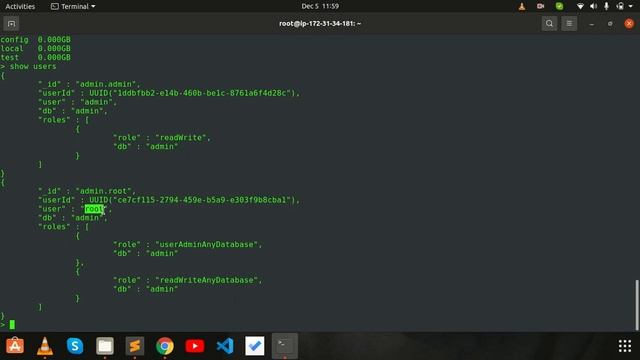Switch to Terminal icon in dock
The width and height of the screenshot is (640, 360).
(284, 346)
